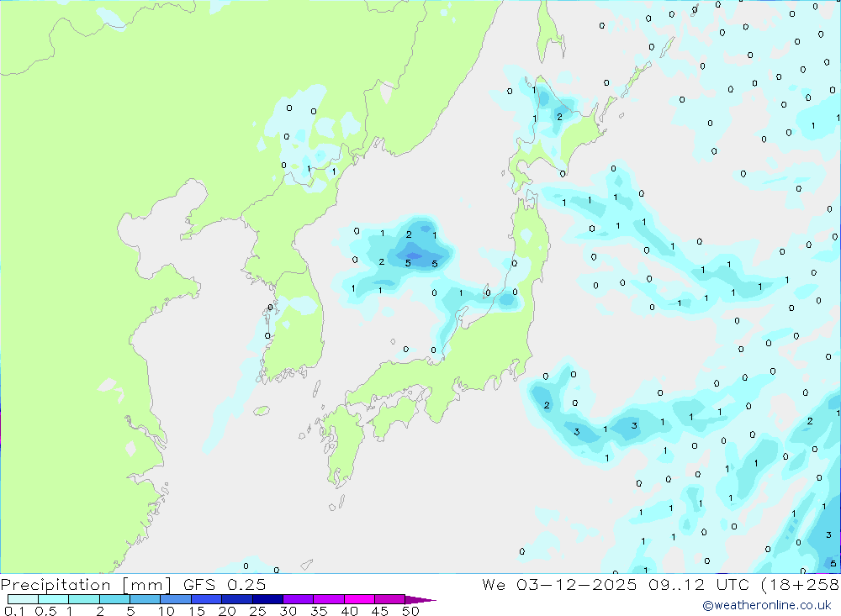Image resolution: width=841 pixels, height=616 pixels.
Task: Click the "40" legend scale label
Action: (350, 611)
